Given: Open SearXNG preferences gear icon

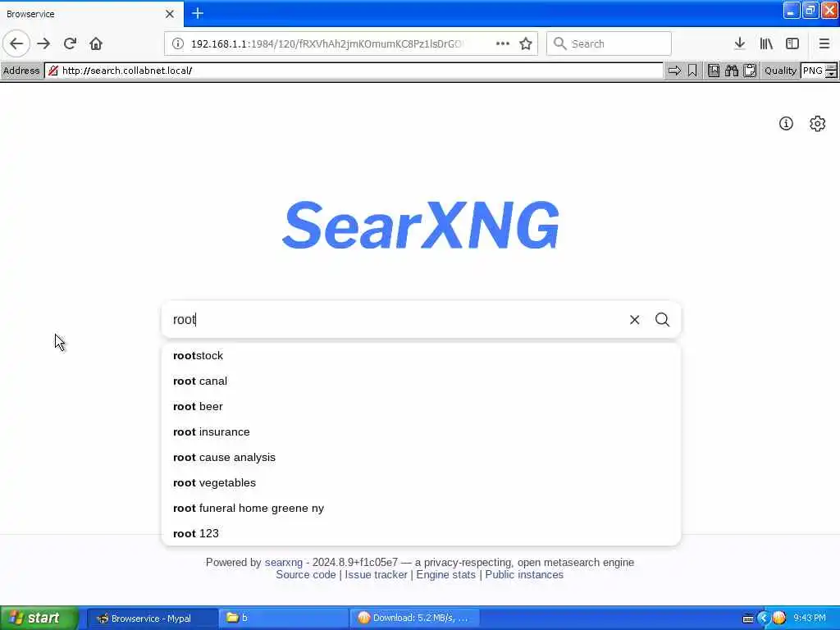Looking at the screenshot, I should click(818, 124).
